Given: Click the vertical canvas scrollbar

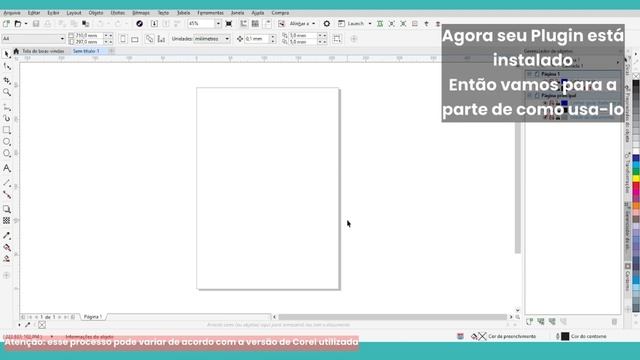Looking at the screenshot, I should [518, 188].
